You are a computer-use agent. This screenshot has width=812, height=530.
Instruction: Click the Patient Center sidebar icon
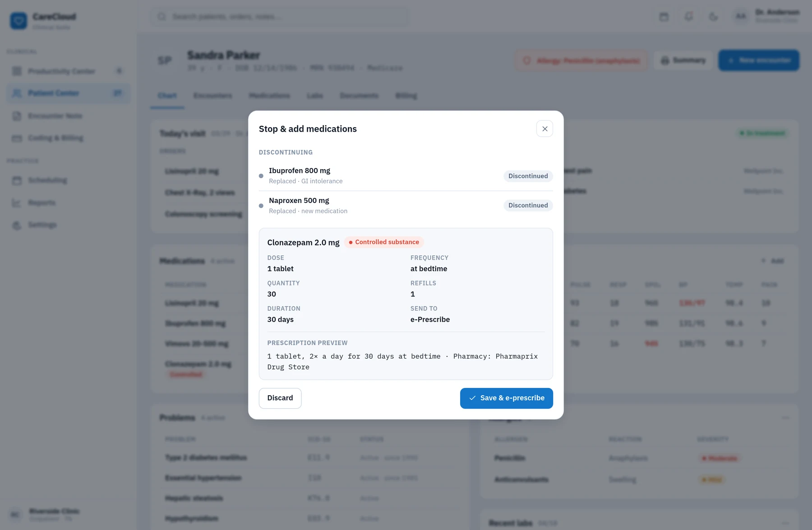pyautogui.click(x=17, y=93)
